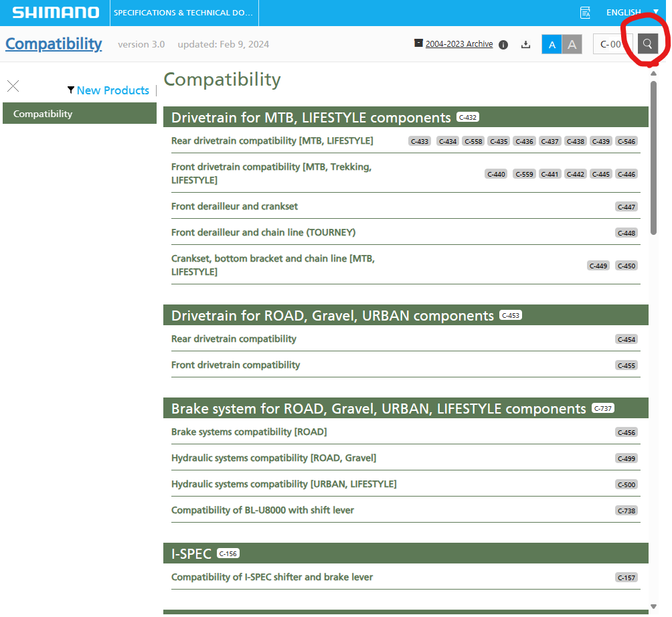Open the archive info icon
Viewport: 672px width, 617px height.
tap(503, 45)
